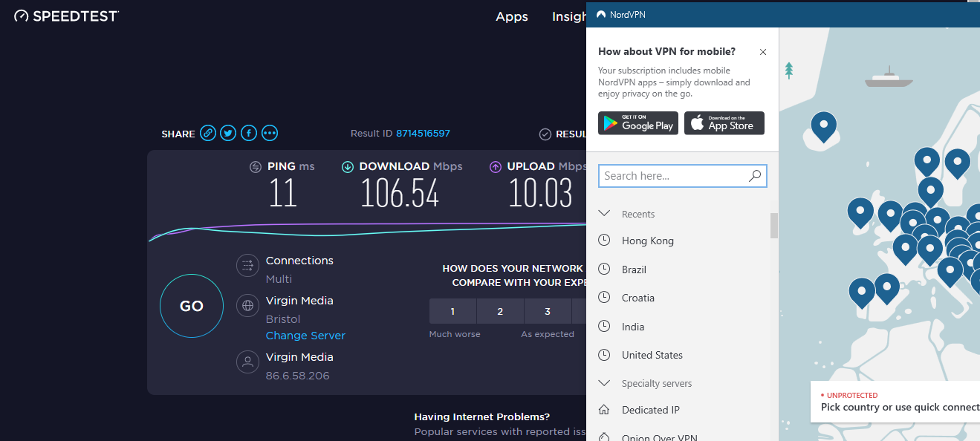This screenshot has width=980, height=441.
Task: Click Having Internet Problems heading
Action: pos(482,417)
